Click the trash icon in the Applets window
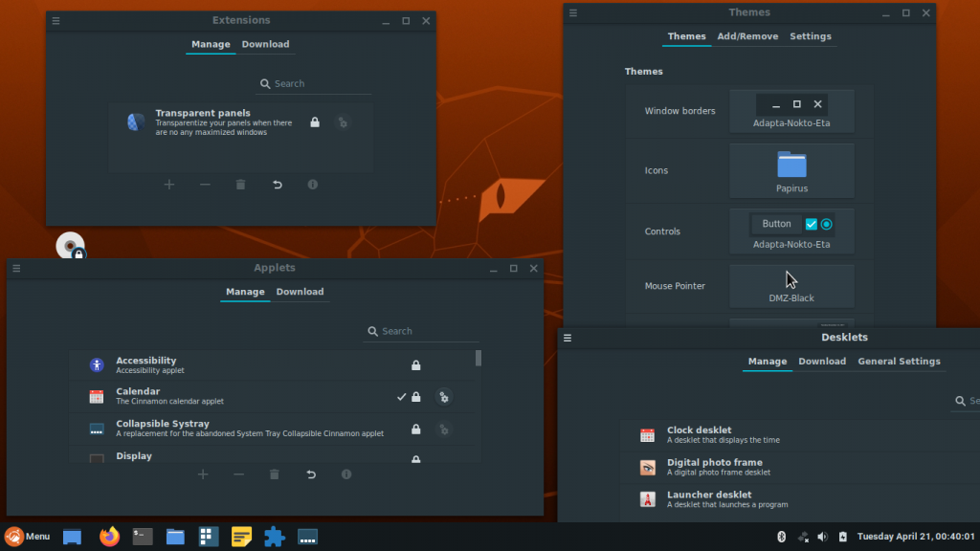This screenshot has width=980, height=551. pyautogui.click(x=274, y=474)
